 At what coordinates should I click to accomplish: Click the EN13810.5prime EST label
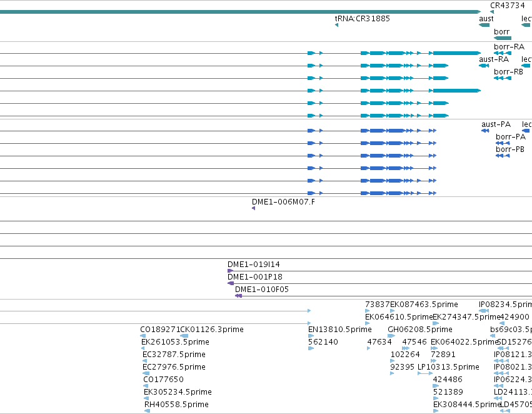tap(339, 330)
